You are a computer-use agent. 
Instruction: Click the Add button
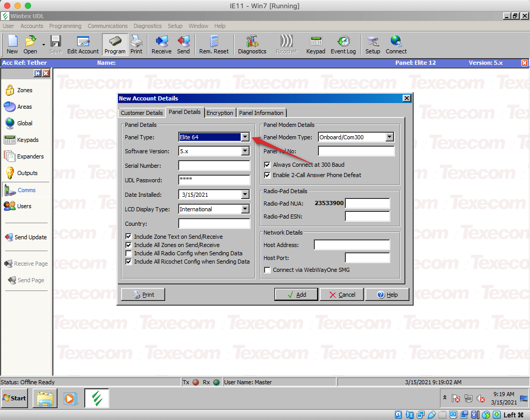(x=296, y=294)
